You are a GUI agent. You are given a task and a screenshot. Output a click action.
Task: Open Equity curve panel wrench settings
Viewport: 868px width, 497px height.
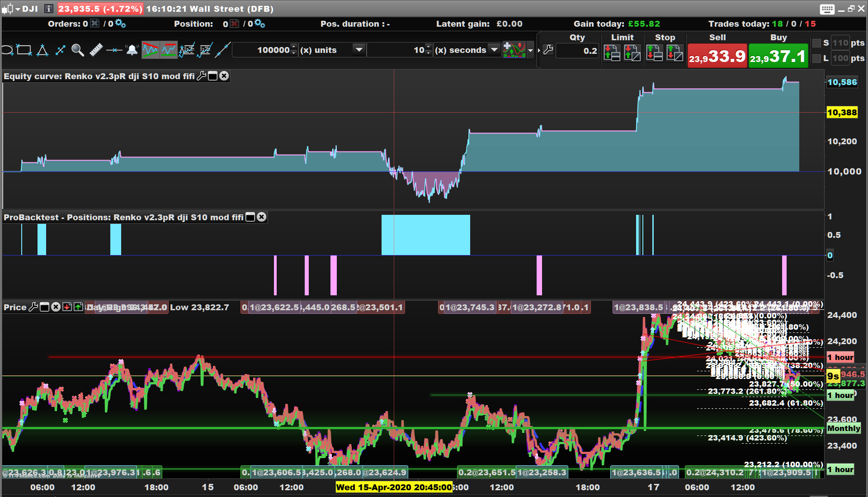[202, 76]
